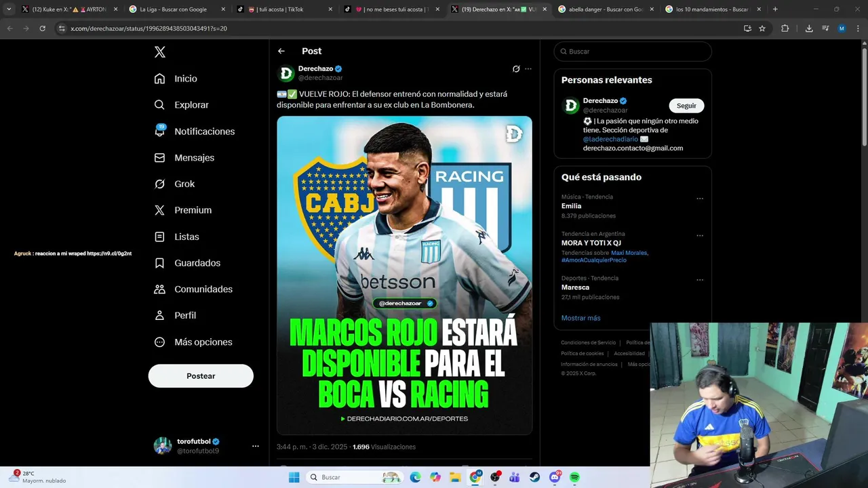
Task: Click the Emilia trending topic
Action: (x=571, y=206)
